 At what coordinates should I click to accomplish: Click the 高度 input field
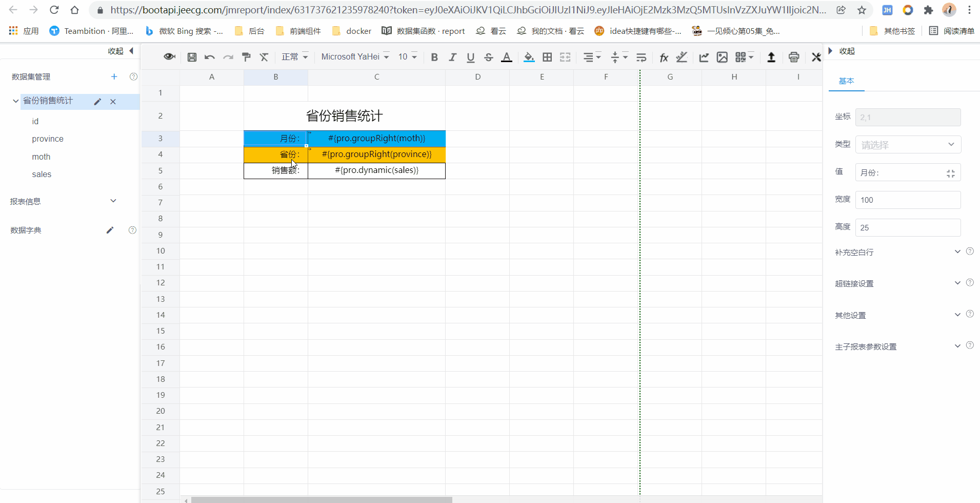[908, 227]
